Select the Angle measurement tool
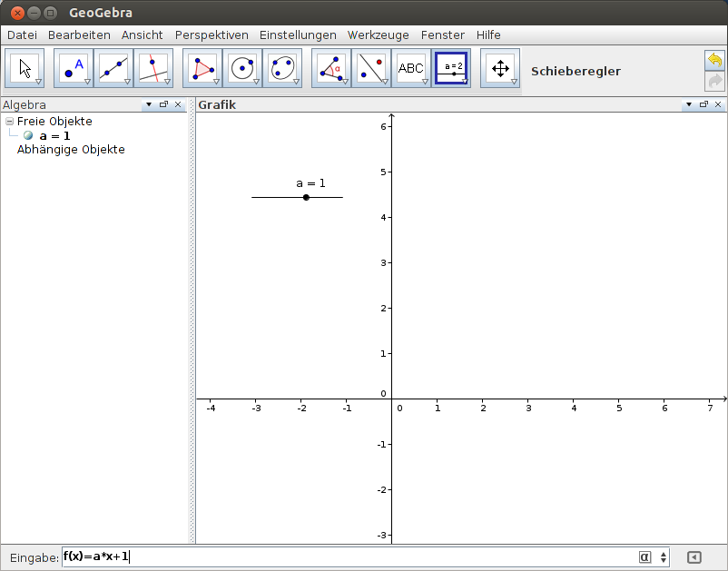The image size is (728, 571). (330, 68)
